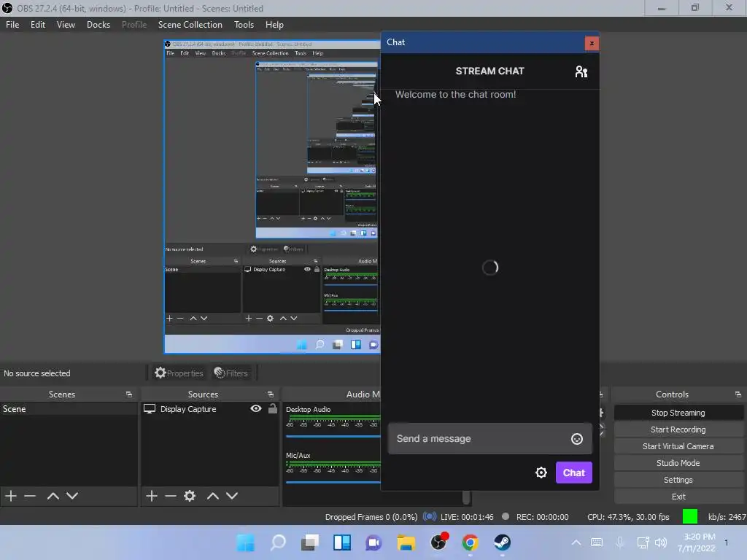
Task: Open the Edit menu
Action: pyautogui.click(x=38, y=25)
